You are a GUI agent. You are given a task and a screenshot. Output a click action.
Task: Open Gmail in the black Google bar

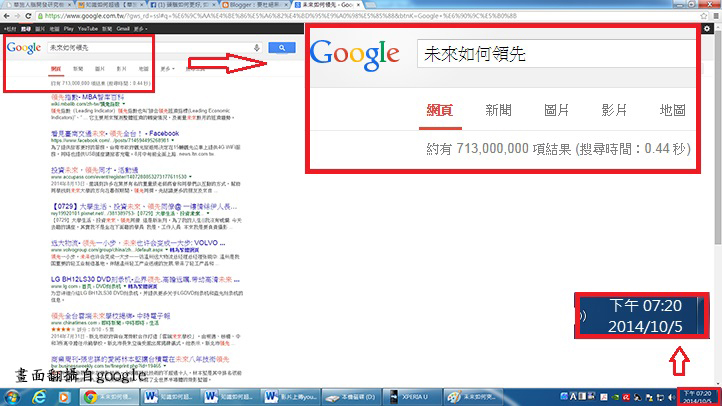click(x=123, y=29)
